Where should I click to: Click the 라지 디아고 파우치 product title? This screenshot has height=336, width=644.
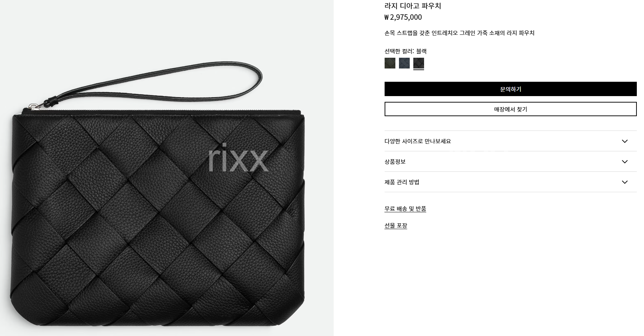tap(413, 6)
